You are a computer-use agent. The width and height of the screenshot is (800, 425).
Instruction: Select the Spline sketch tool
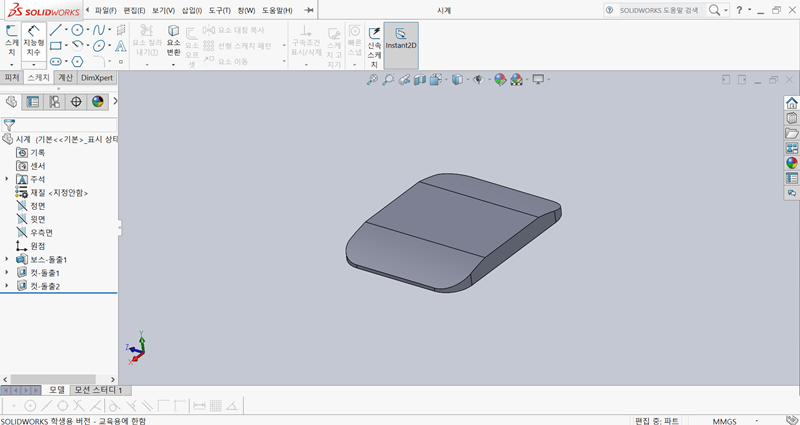98,30
